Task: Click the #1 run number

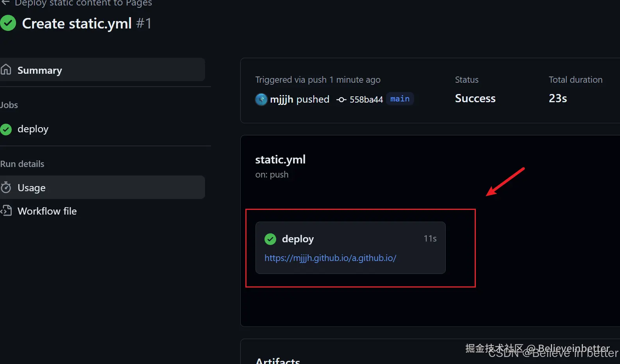Action: tap(143, 23)
